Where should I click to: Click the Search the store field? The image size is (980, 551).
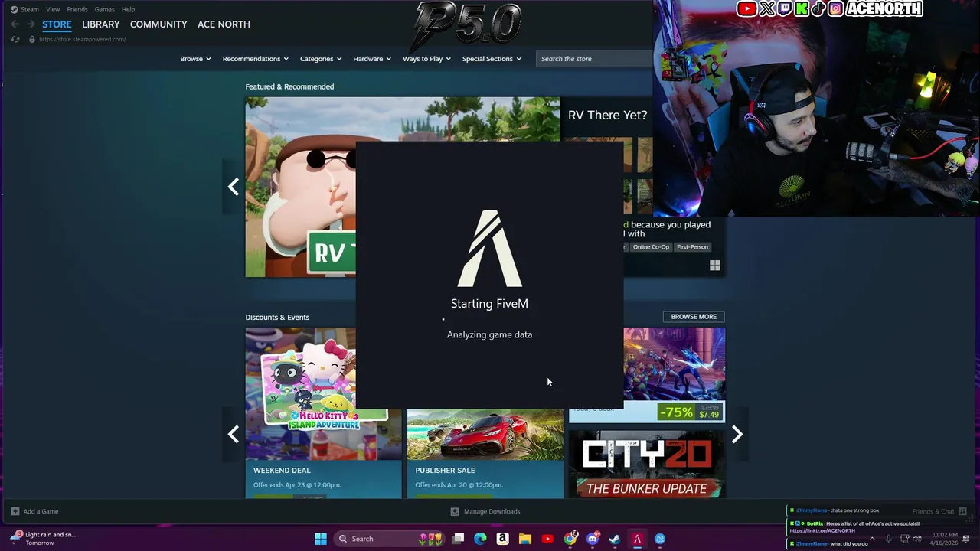(594, 59)
